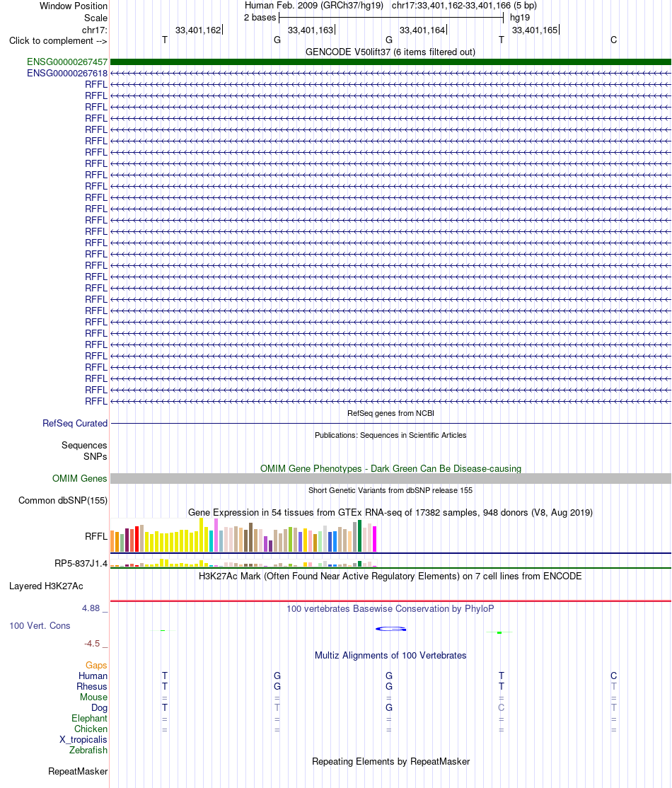The width and height of the screenshot is (672, 788).
Task: Click the Dog alignment row label
Action: (x=99, y=707)
